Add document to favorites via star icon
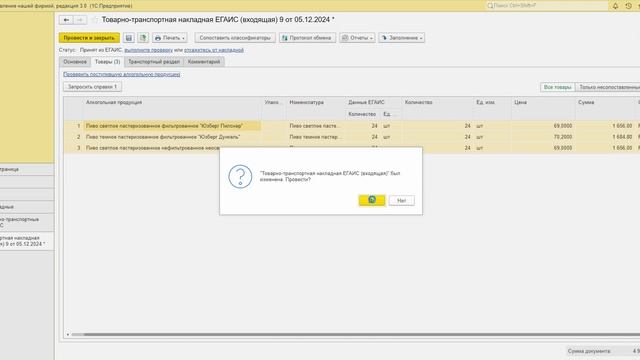This screenshot has height=360, width=640. tap(95, 20)
